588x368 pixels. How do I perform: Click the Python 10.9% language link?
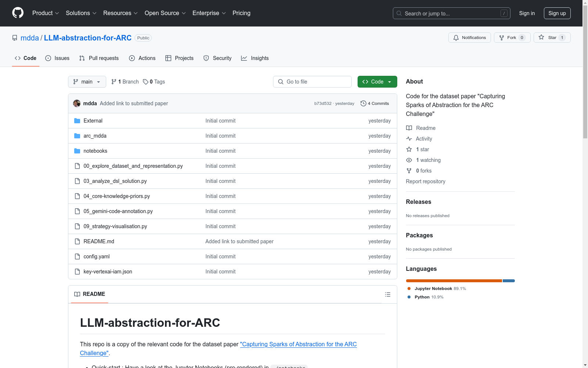click(426, 297)
